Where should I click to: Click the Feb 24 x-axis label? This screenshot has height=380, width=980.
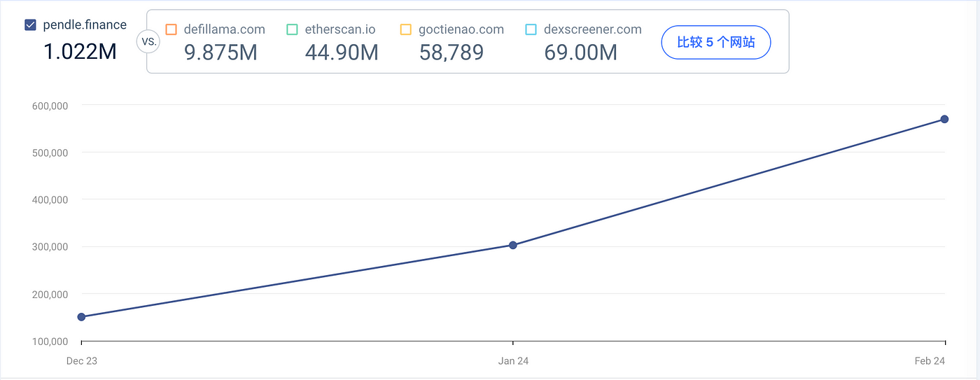pos(931,361)
